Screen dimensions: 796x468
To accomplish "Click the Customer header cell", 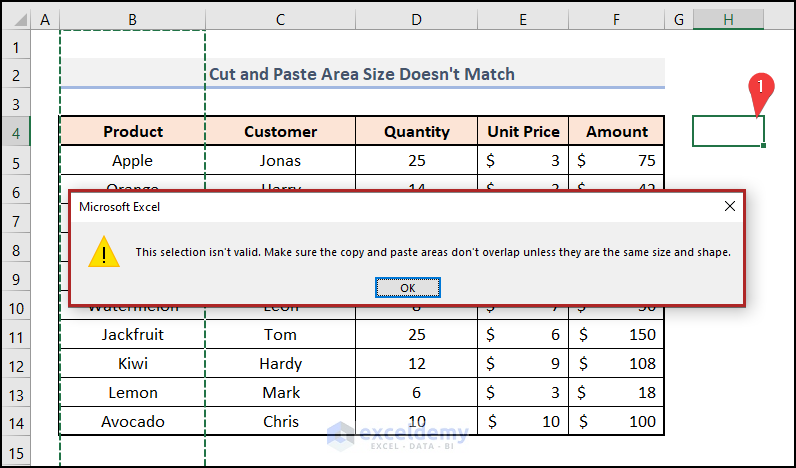I will [x=280, y=131].
